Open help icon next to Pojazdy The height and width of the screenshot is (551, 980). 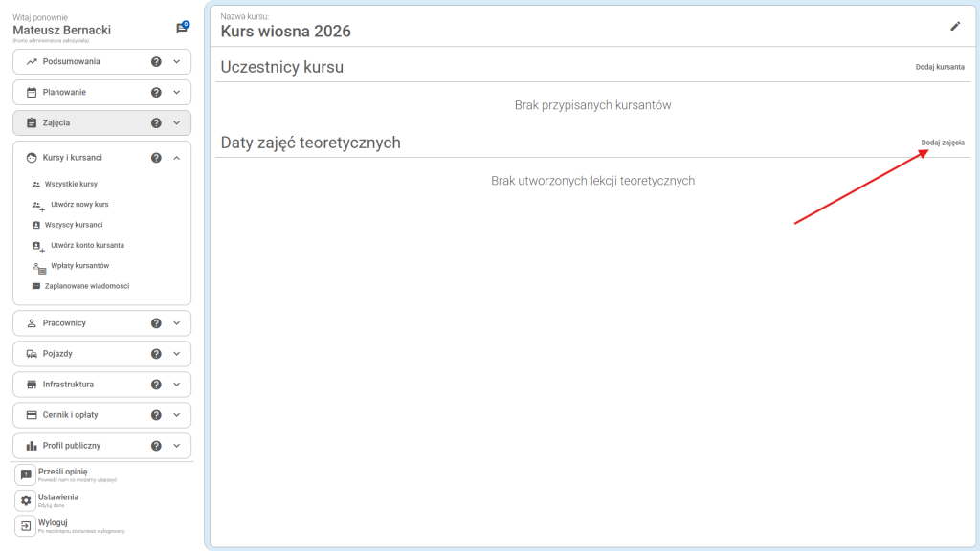[x=156, y=354]
